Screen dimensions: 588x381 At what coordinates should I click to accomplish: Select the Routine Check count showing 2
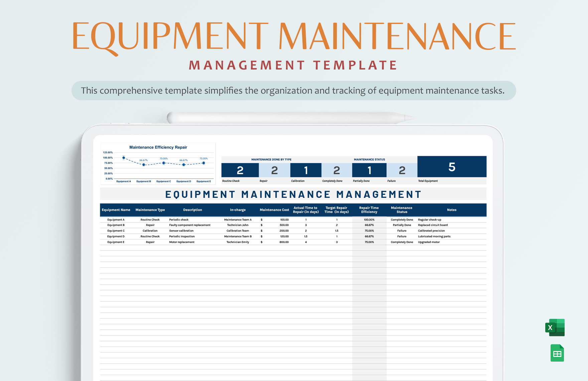click(x=240, y=170)
